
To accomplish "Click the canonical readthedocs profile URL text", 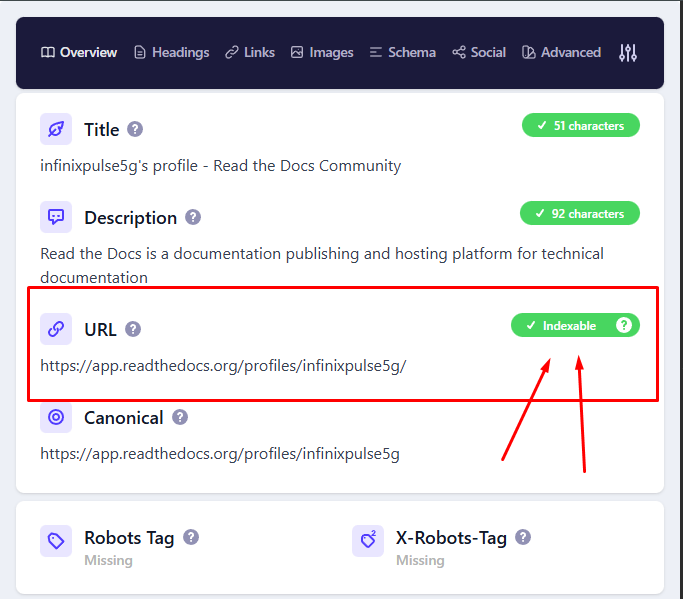I will point(220,454).
